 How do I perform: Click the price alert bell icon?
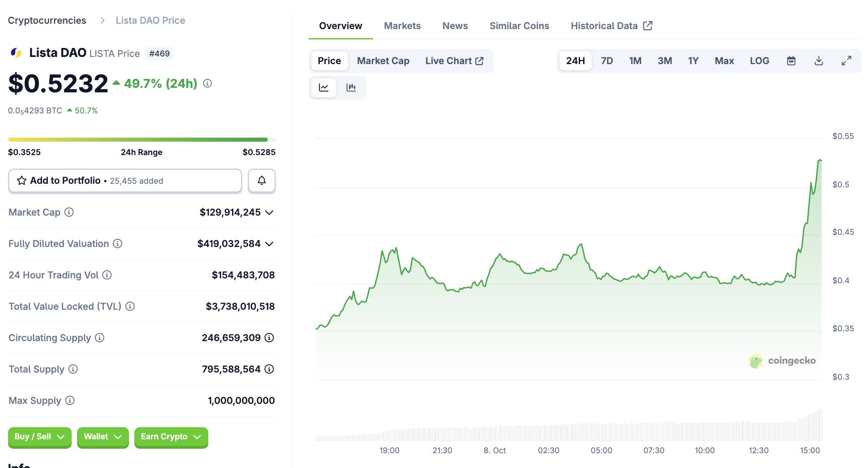pos(262,181)
